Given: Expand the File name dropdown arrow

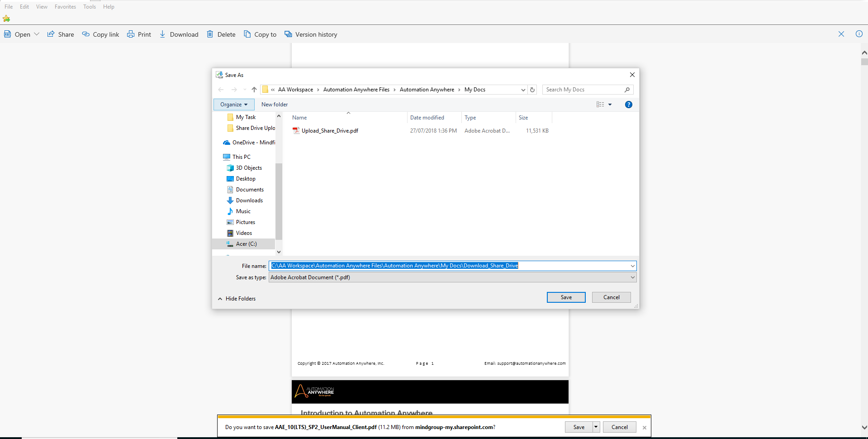Looking at the screenshot, I should click(x=633, y=266).
